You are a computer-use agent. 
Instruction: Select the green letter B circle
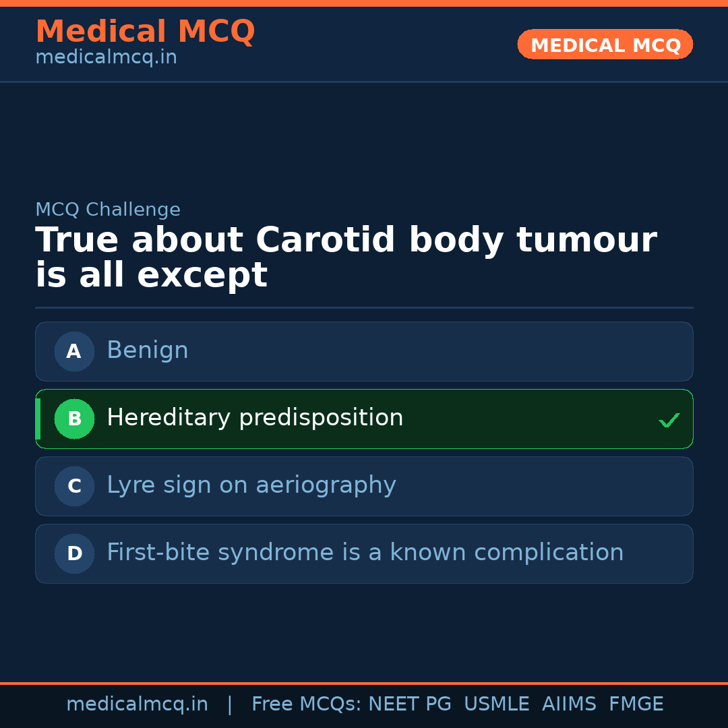[74, 419]
